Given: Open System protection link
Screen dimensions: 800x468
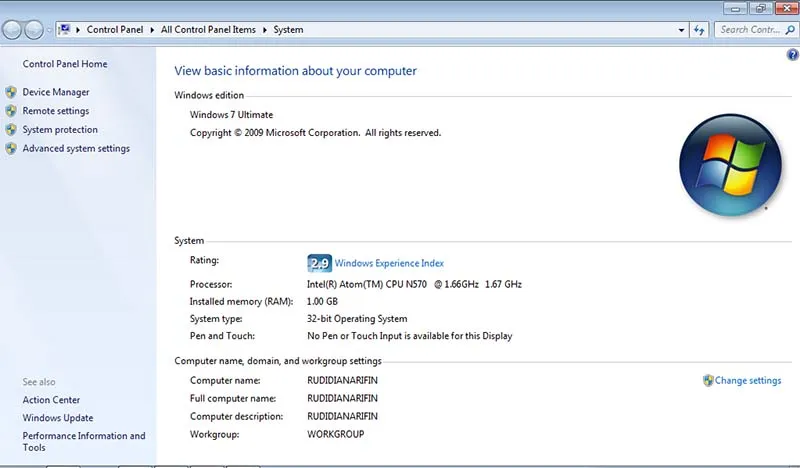Looking at the screenshot, I should [60, 130].
